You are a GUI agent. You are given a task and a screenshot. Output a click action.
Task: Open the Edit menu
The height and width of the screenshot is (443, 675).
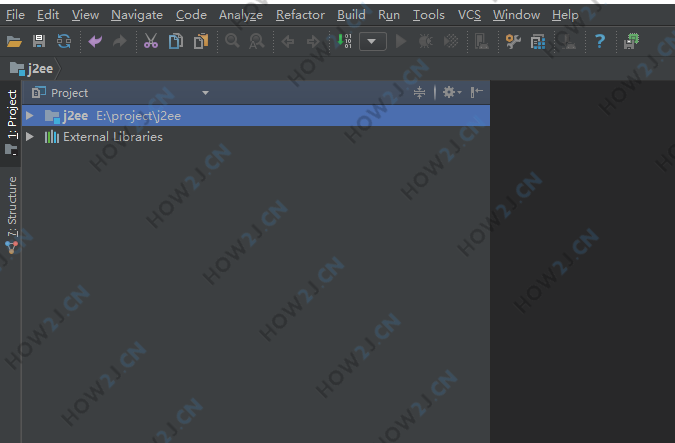tap(48, 15)
